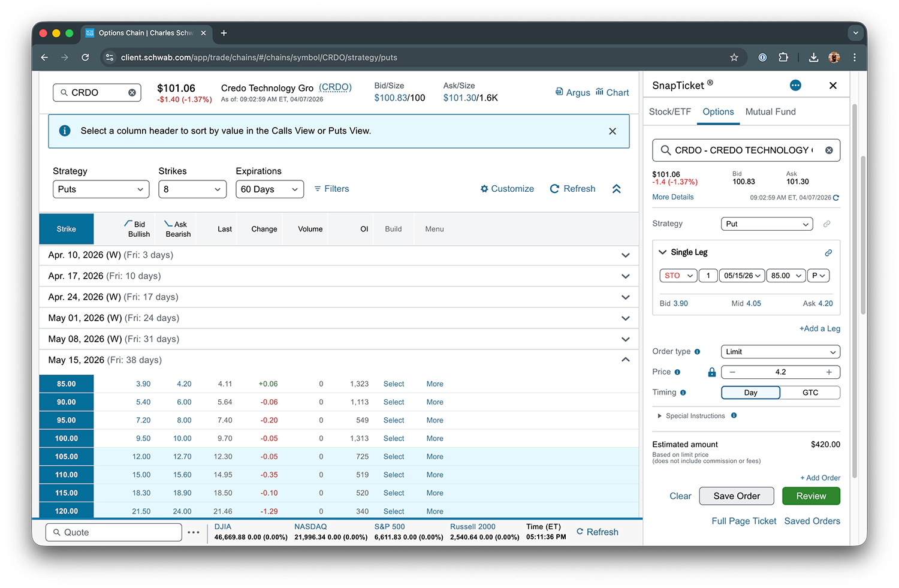Open the bottom bar ellipsis menu
This screenshot has width=899, height=588.
(x=193, y=532)
